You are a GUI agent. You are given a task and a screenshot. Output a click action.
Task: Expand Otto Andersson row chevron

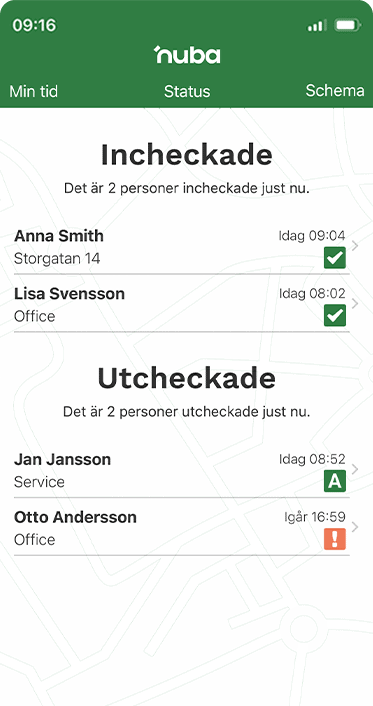[355, 527]
